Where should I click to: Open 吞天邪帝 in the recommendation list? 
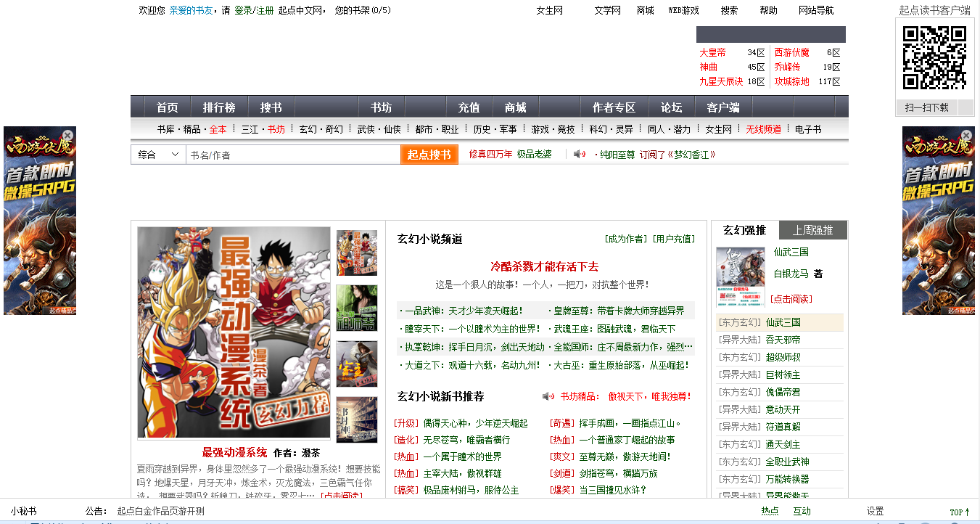[x=783, y=340]
